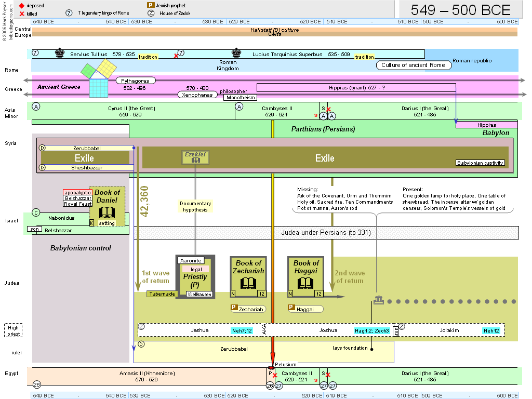Image resolution: width=532 pixels, height=399 pixels.
Task: Open the Hag1;2; Zech3 reference
Action: 371,330
